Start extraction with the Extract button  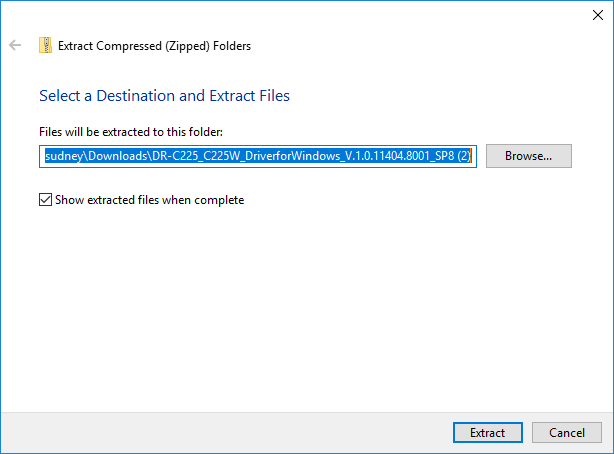488,432
